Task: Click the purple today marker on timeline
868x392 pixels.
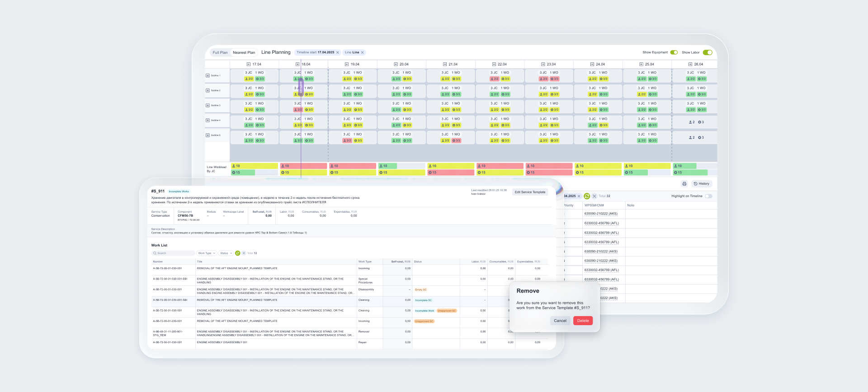Action: pos(301,87)
